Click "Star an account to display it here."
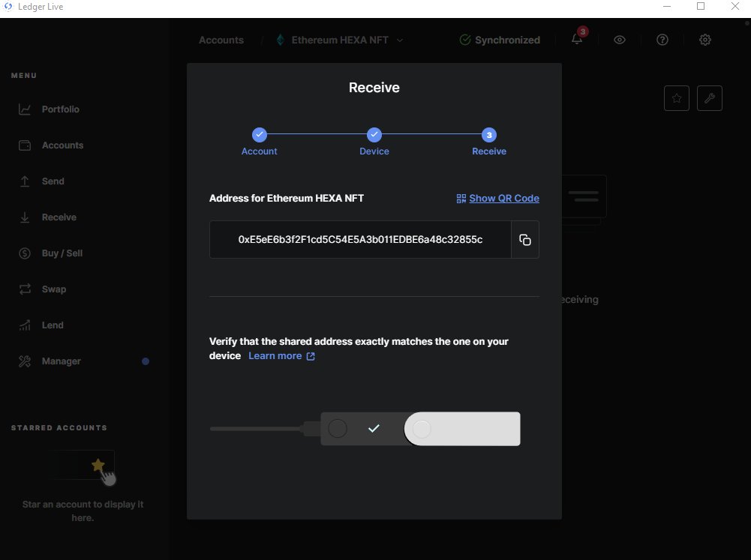 pos(83,511)
